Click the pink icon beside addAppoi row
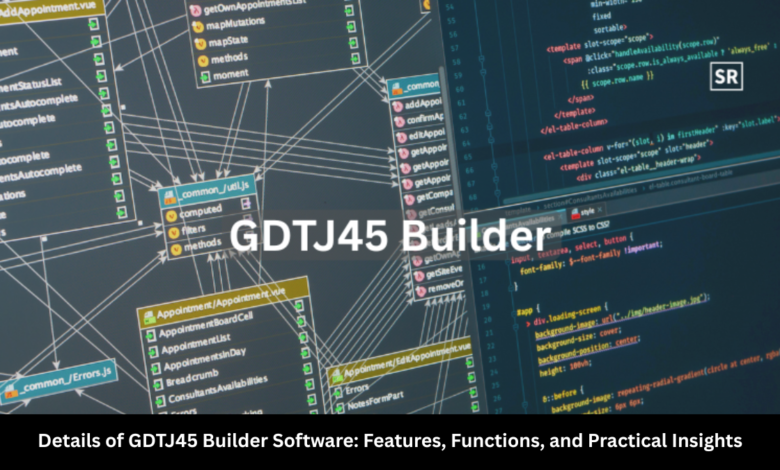The height and width of the screenshot is (470, 780). pos(397,107)
